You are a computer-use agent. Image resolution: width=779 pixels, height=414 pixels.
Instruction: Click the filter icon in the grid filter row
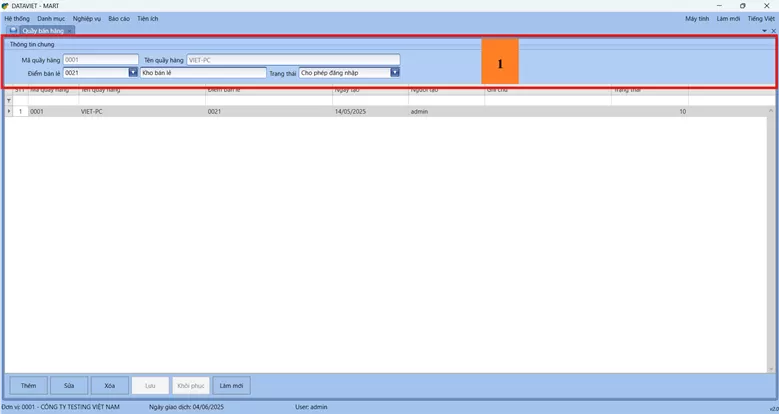point(8,100)
